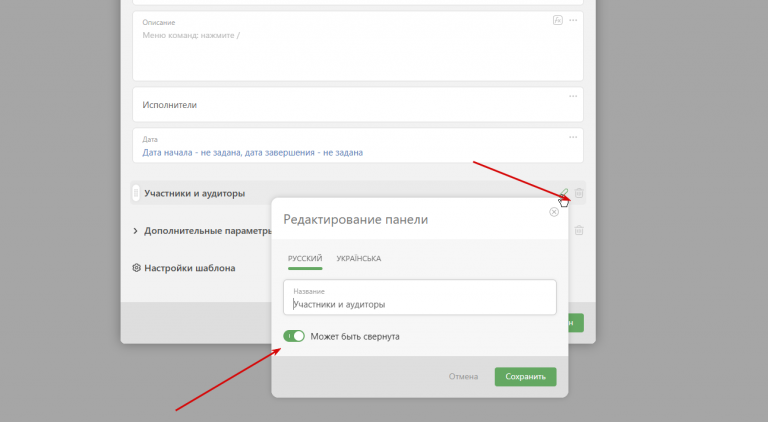Switch to the Русский language tab
The height and width of the screenshot is (422, 768).
pos(305,258)
